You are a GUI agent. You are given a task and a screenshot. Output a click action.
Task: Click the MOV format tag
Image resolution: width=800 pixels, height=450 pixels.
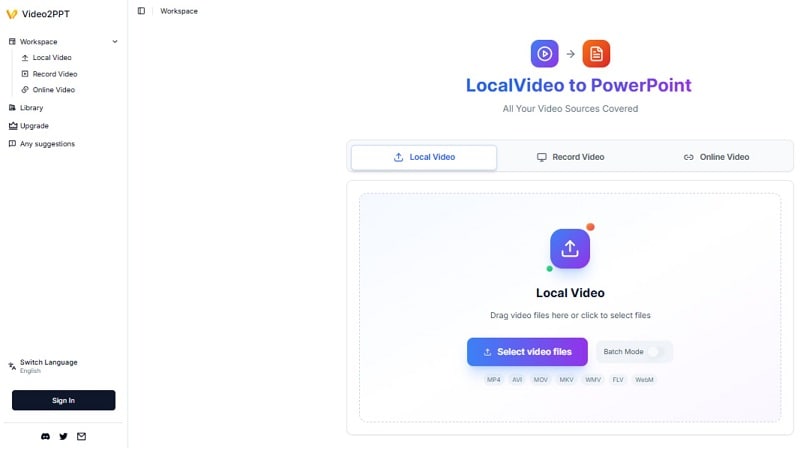(x=540, y=380)
